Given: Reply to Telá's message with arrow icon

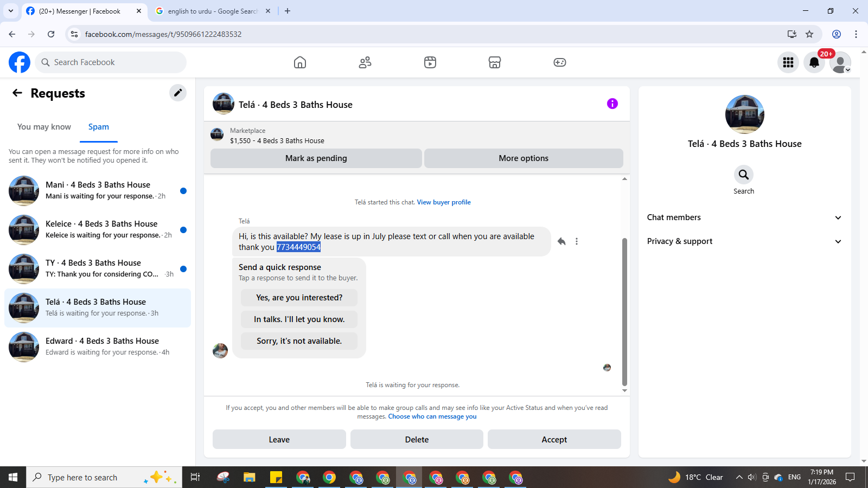Looking at the screenshot, I should click(561, 241).
